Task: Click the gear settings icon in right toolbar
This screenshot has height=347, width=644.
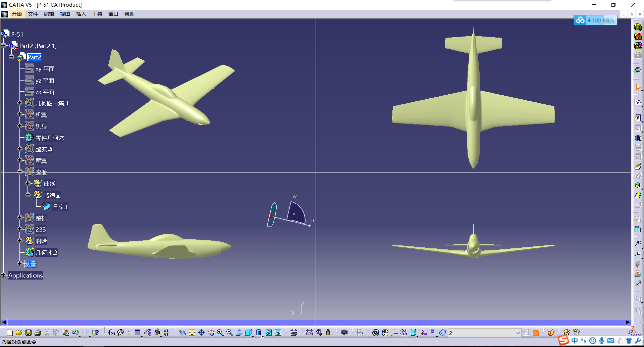Action: (638, 70)
